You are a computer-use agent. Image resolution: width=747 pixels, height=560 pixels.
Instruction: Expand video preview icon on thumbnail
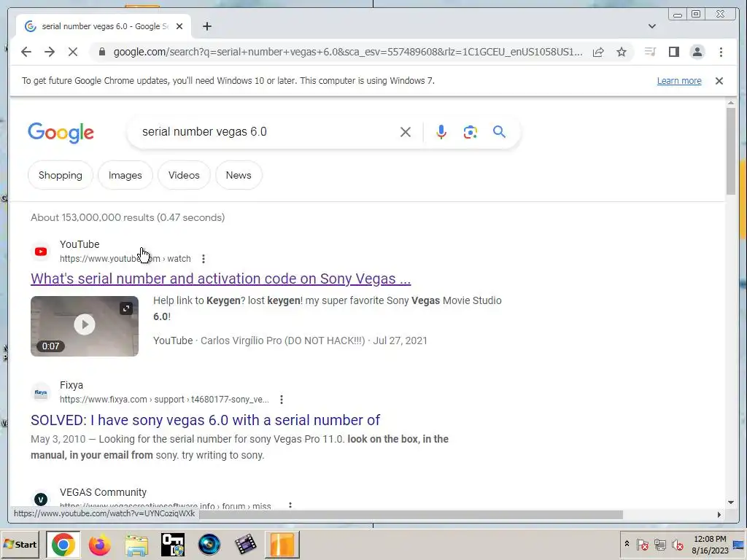126,308
